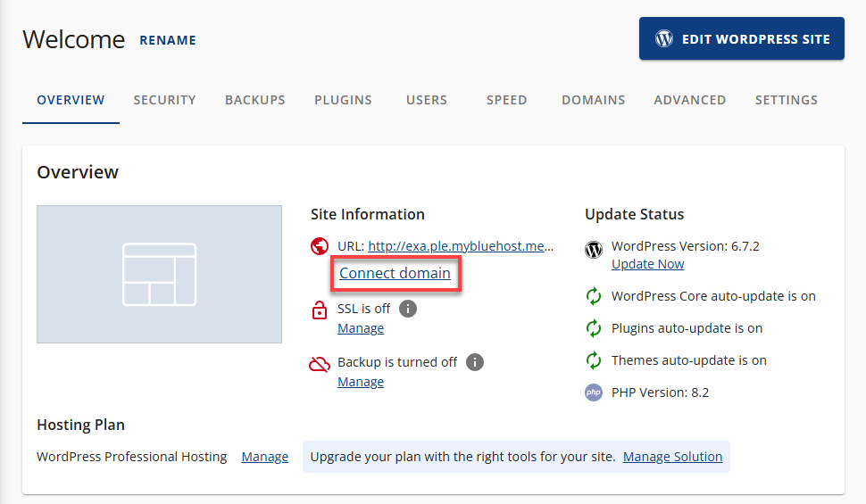Open the Security tab
This screenshot has height=504, width=866.
(164, 100)
